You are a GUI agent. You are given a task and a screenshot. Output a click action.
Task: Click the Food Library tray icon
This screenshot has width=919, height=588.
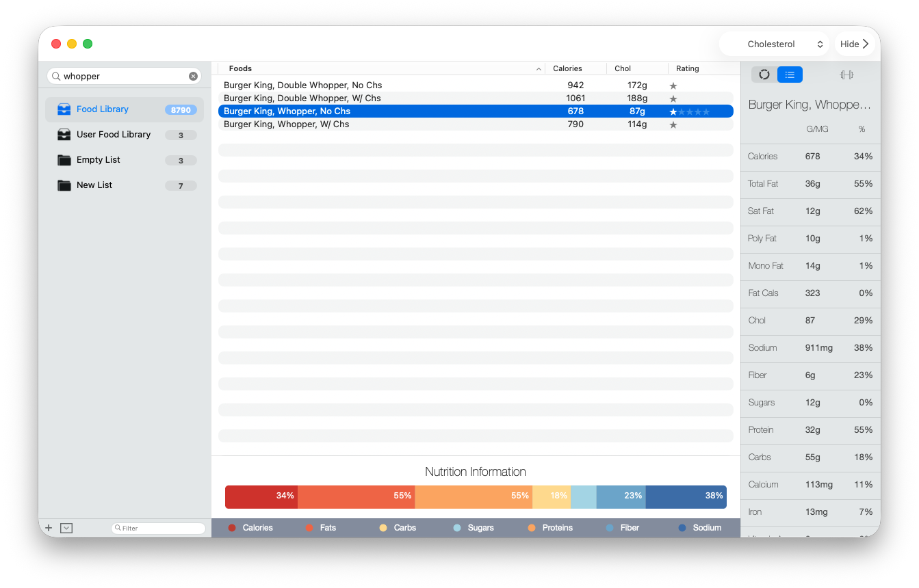pos(64,109)
